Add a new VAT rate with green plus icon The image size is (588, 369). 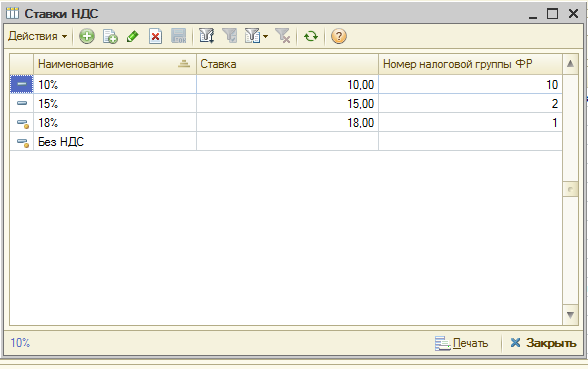pyautogui.click(x=87, y=36)
